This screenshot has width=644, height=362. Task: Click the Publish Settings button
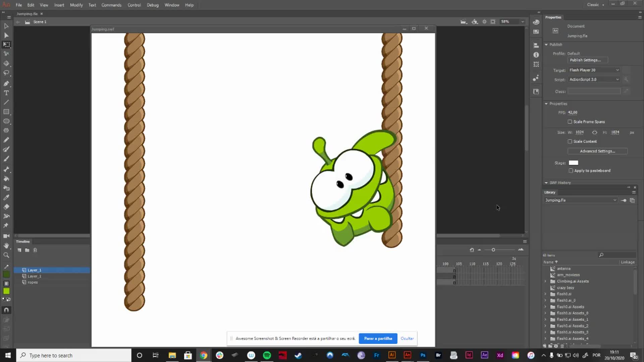(587, 60)
